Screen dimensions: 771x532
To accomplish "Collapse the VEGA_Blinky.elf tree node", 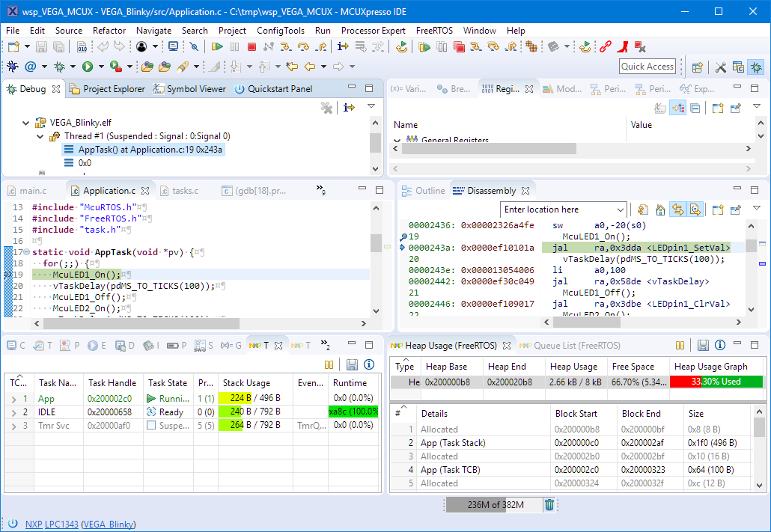I will pos(26,123).
